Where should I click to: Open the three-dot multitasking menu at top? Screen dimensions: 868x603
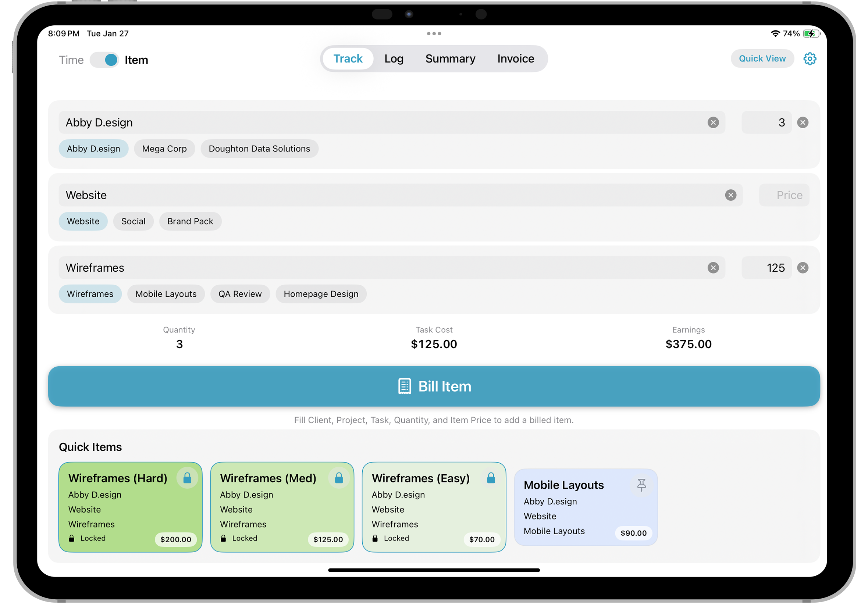[x=434, y=33]
